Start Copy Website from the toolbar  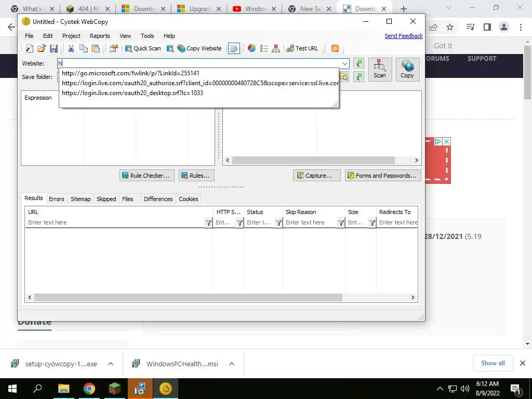[x=199, y=48]
